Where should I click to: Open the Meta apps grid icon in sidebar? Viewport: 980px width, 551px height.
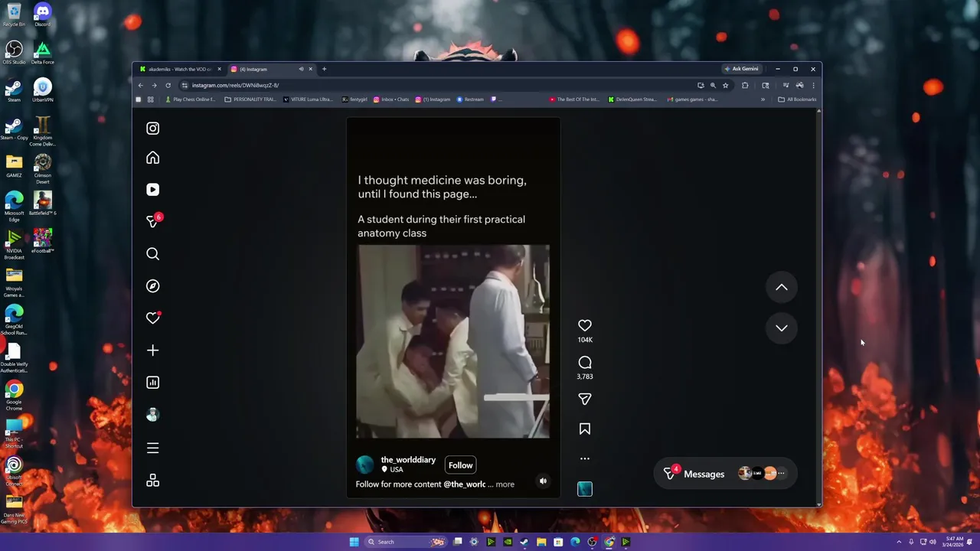coord(152,481)
